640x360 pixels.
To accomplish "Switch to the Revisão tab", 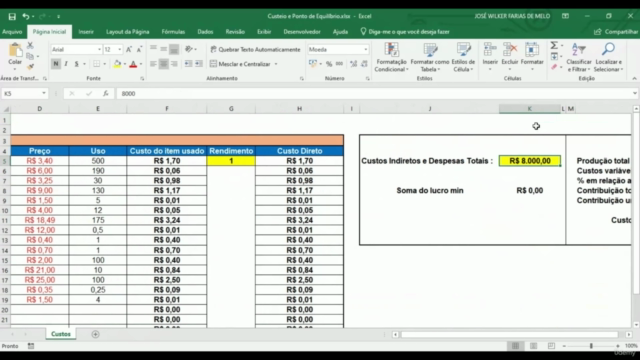I will point(235,32).
